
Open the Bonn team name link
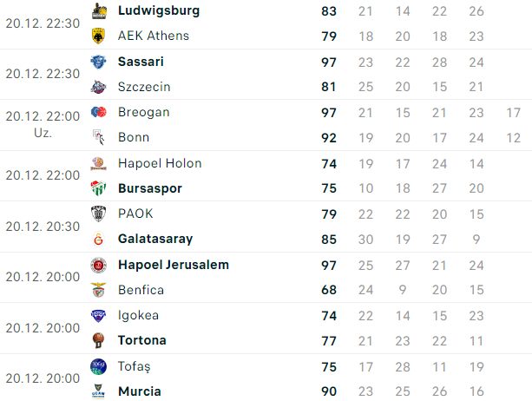tap(134, 137)
